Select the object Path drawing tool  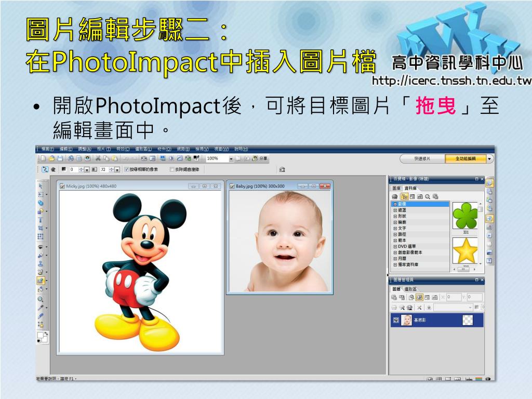(41, 211)
